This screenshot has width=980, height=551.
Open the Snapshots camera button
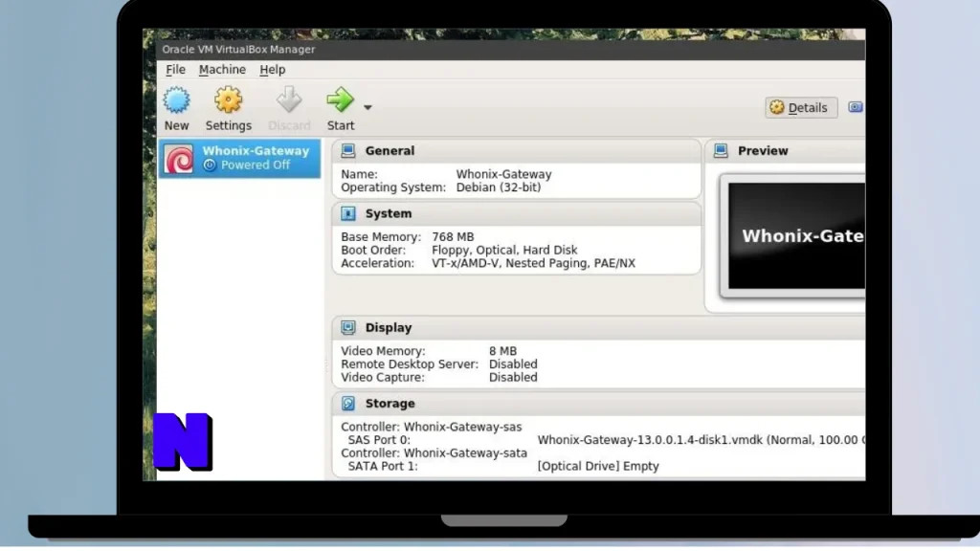[x=856, y=107]
